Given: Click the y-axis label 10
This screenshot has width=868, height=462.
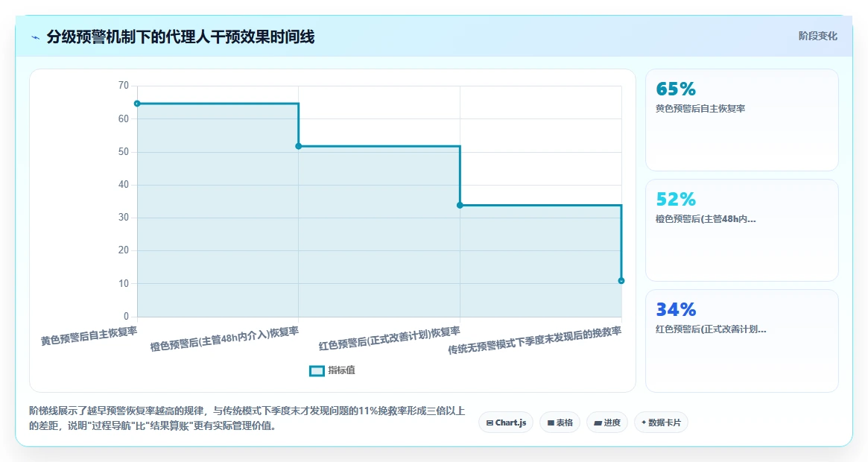Looking at the screenshot, I should coord(124,284).
